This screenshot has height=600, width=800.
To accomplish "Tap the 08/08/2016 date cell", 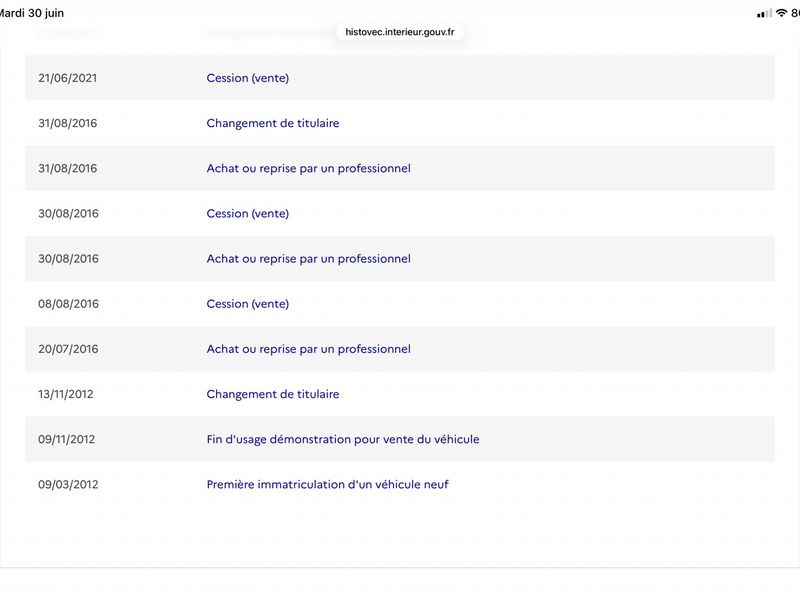I will click(x=68, y=304).
